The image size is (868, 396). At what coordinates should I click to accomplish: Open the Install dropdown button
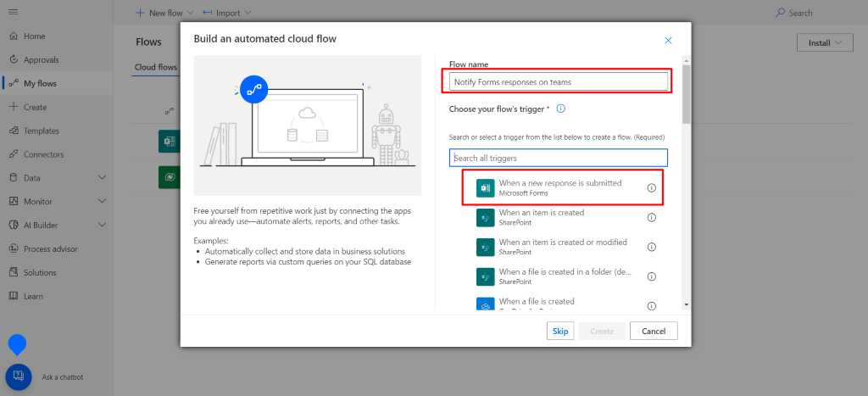click(824, 42)
